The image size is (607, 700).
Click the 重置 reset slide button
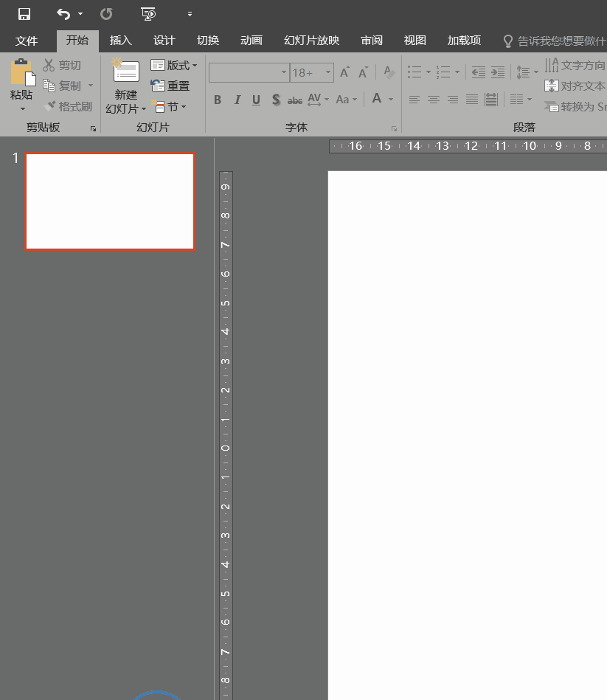point(170,86)
